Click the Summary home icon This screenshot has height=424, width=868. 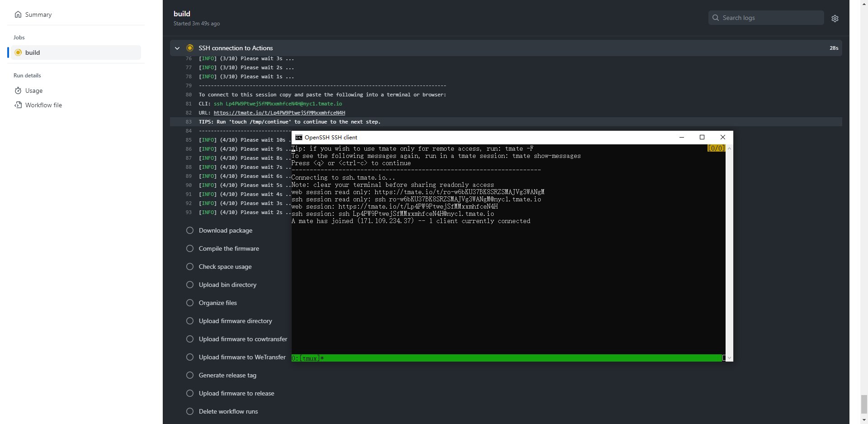[x=18, y=14]
